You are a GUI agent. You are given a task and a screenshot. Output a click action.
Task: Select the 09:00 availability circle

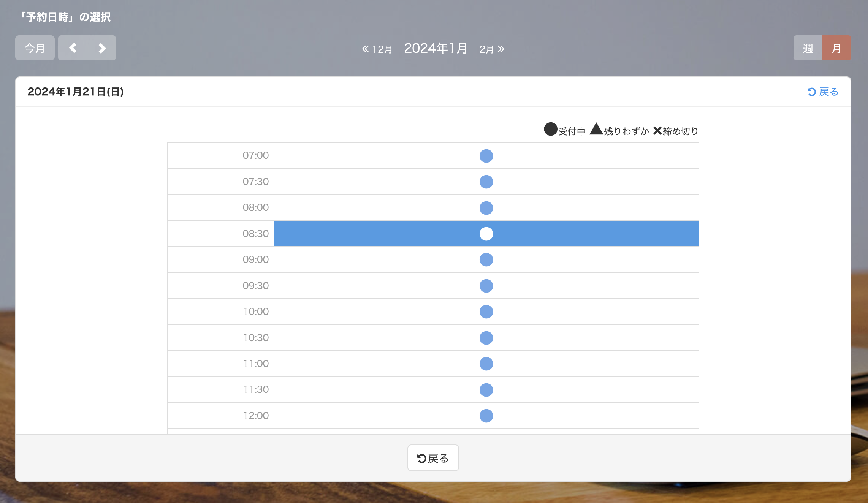[x=486, y=259]
